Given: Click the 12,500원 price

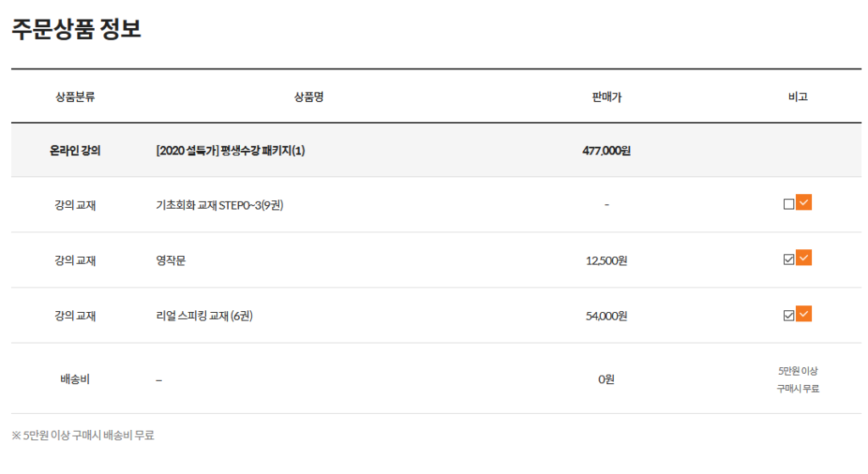Looking at the screenshot, I should [606, 260].
